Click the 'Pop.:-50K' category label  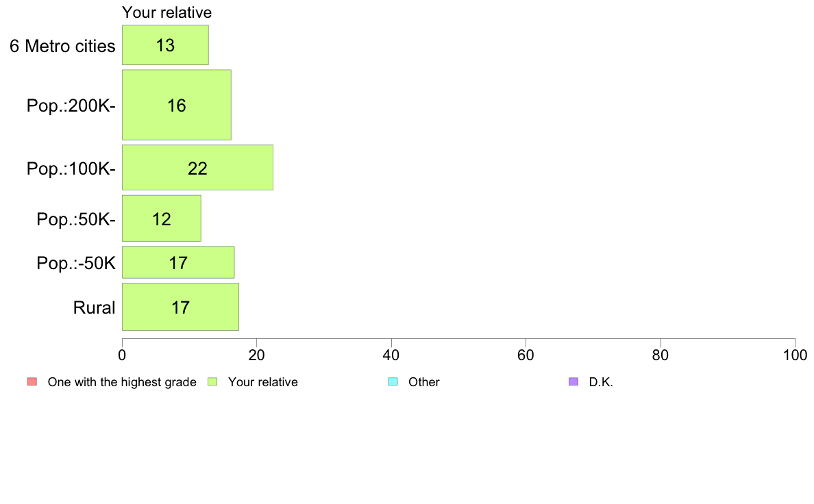(x=76, y=263)
